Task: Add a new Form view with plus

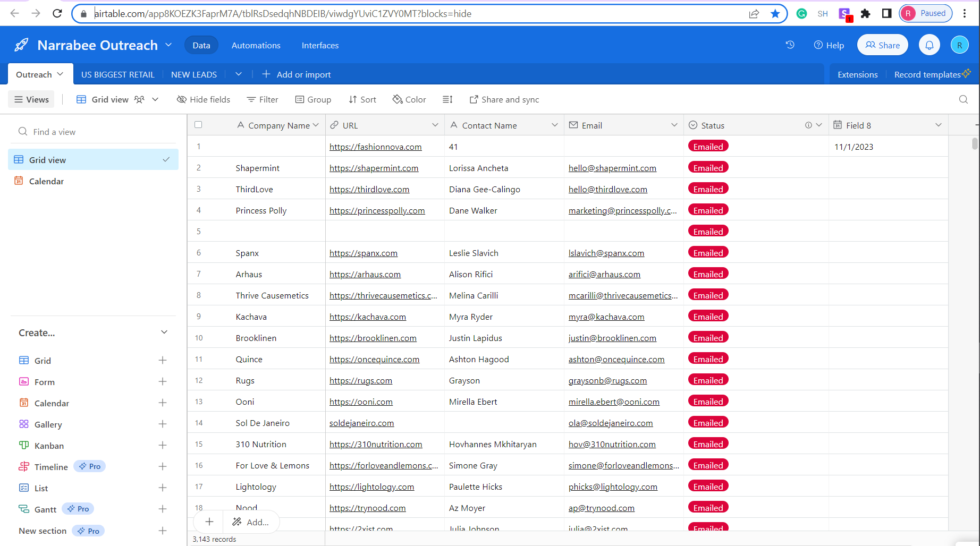Action: 163,381
